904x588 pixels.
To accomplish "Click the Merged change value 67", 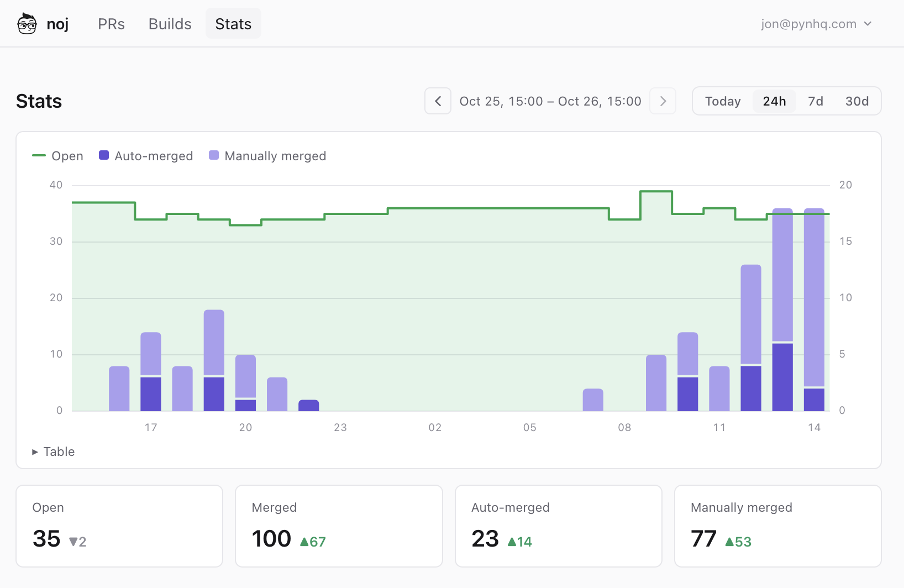I will [x=313, y=542].
